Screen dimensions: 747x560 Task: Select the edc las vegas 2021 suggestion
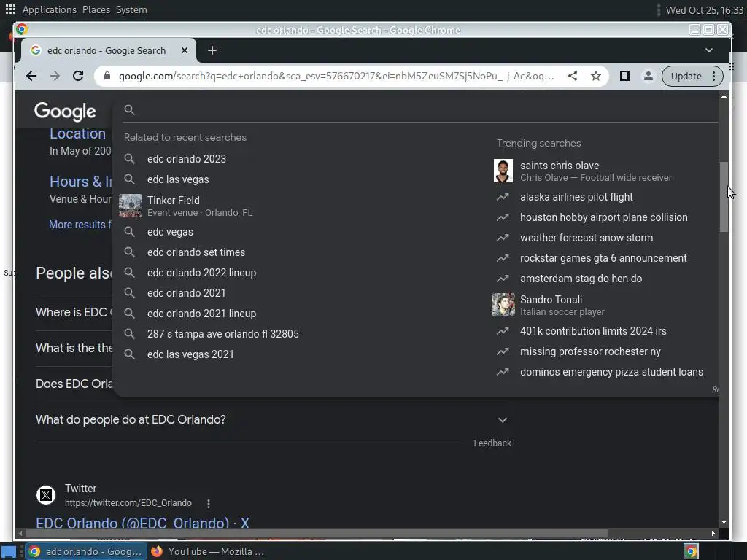tap(190, 355)
